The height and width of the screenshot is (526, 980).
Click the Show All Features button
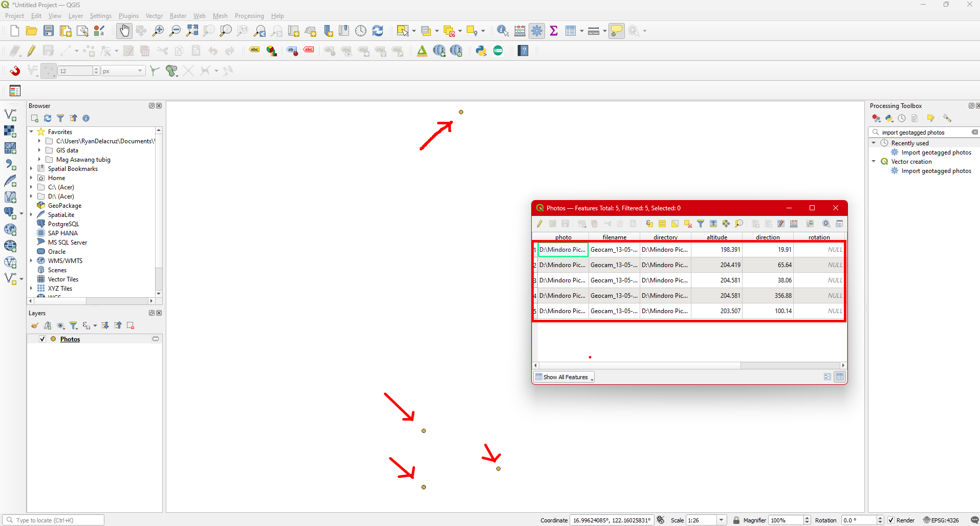(564, 377)
